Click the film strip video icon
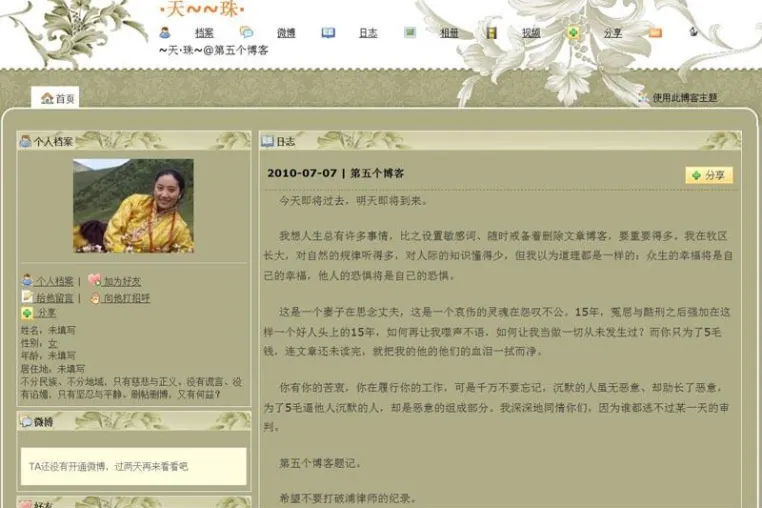The height and width of the screenshot is (508, 762). [x=492, y=33]
